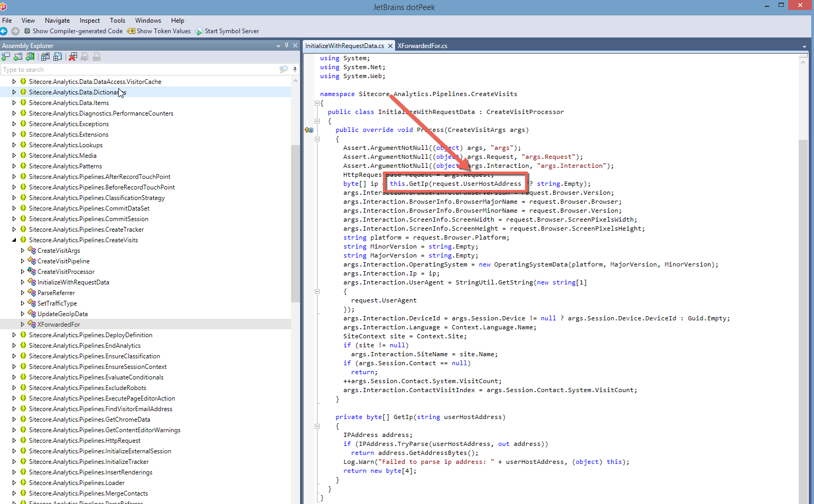Expand Sitecore.Analytics.Pipelines.HttpRequest namespace
Screen dimensions: 814x504
tap(14, 441)
